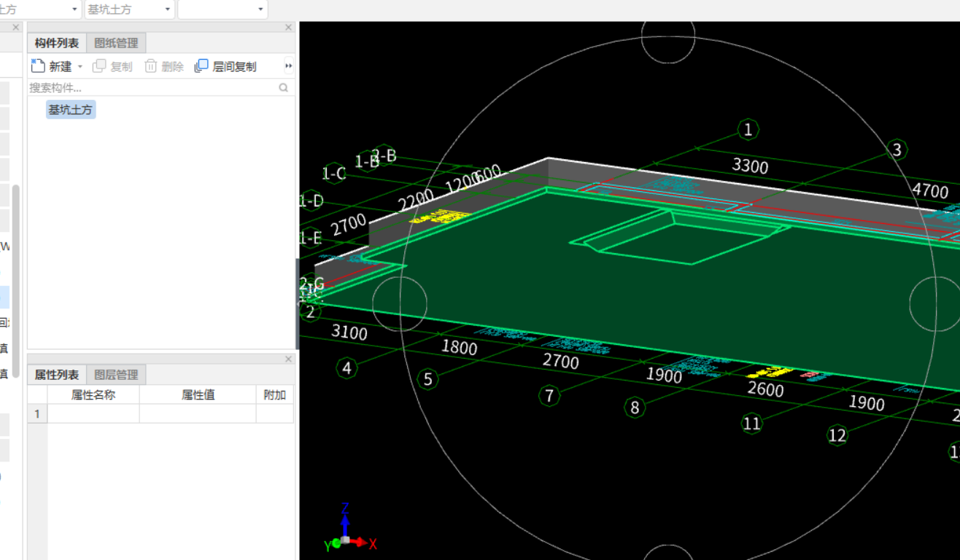The width and height of the screenshot is (960, 560).
Task: Click axis bubble 1-C in the viewport
Action: pos(334,174)
